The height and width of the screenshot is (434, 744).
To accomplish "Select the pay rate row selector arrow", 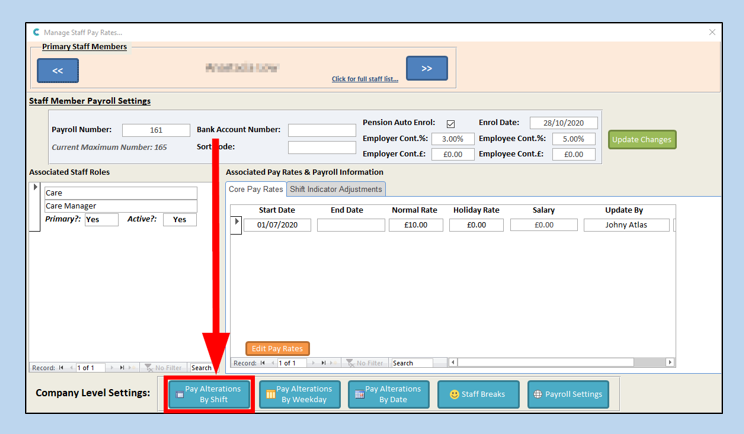I will 237,222.
